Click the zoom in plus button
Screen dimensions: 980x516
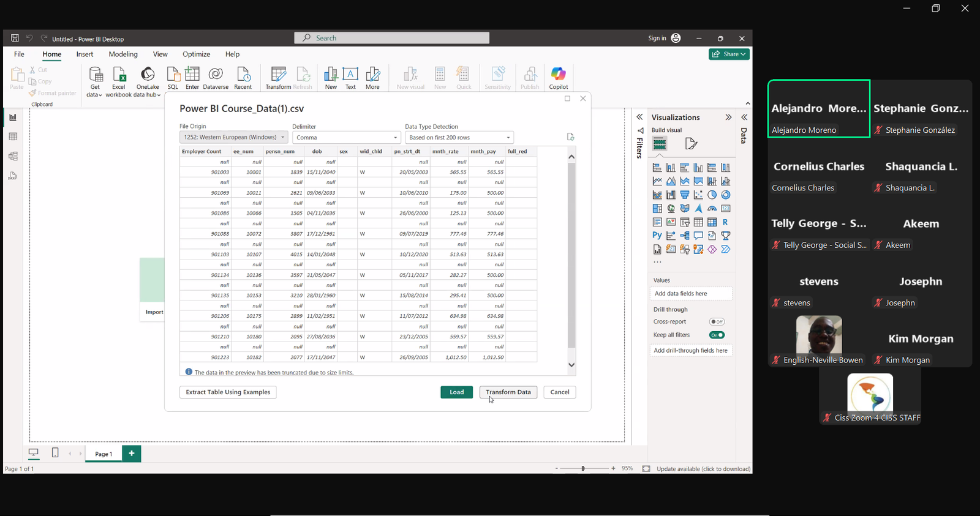613,468
